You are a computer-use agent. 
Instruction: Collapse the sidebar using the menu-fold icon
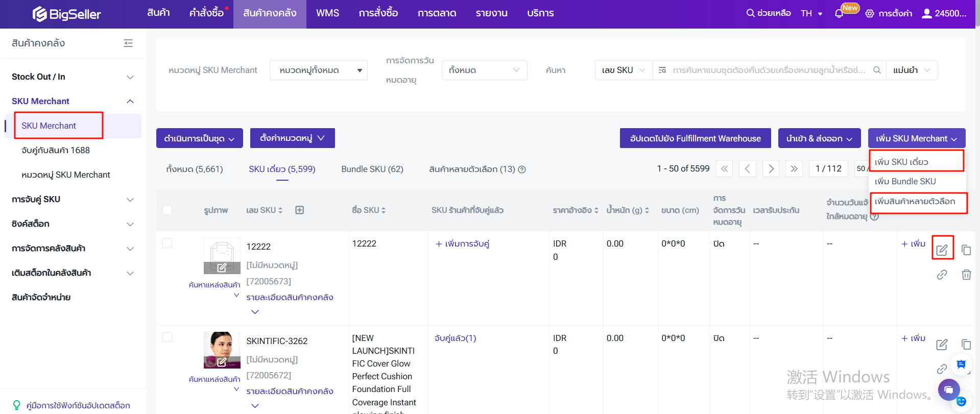pos(128,43)
